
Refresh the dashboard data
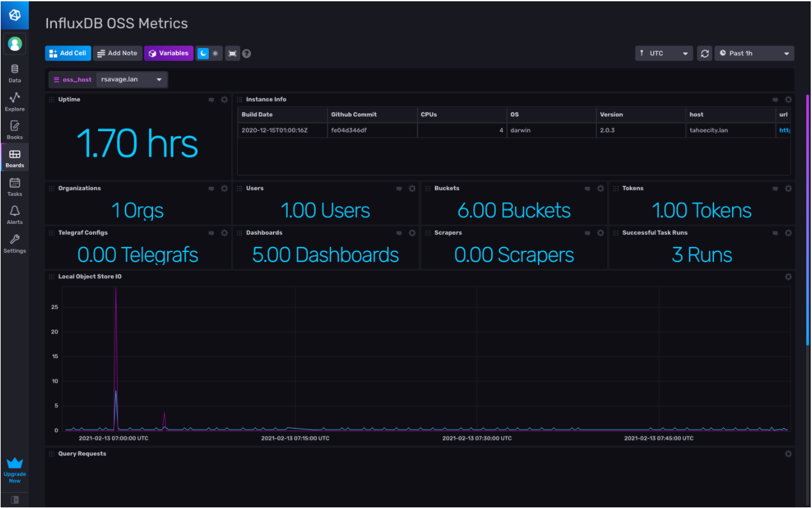pos(704,53)
